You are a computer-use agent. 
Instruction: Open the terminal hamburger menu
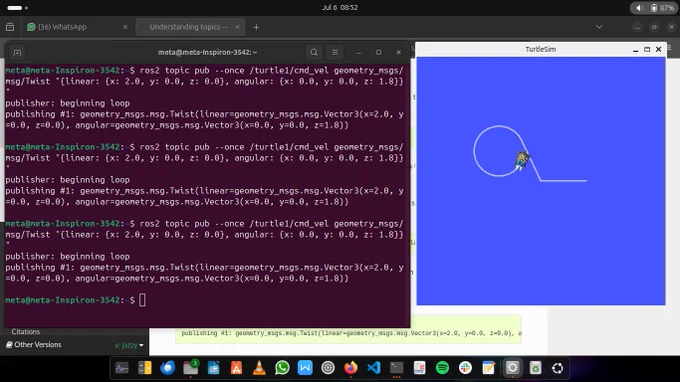[335, 52]
